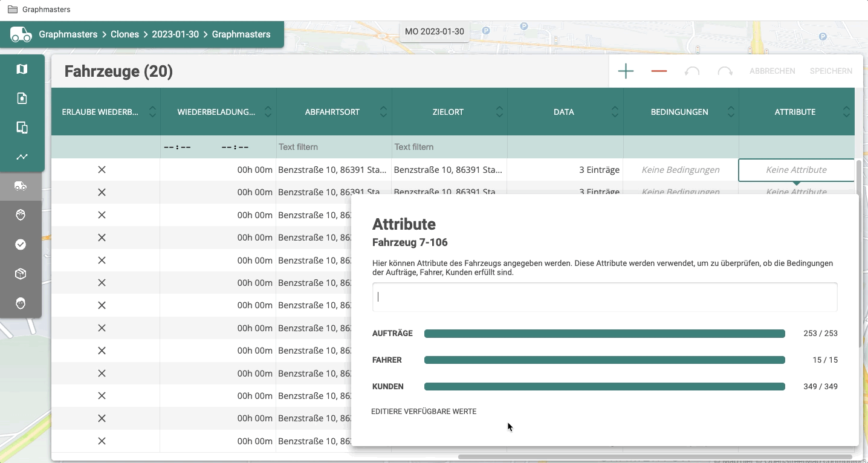Toggle the X in the selected Fahrzeug 7-106 row
The width and height of the screenshot is (868, 463).
point(102,170)
